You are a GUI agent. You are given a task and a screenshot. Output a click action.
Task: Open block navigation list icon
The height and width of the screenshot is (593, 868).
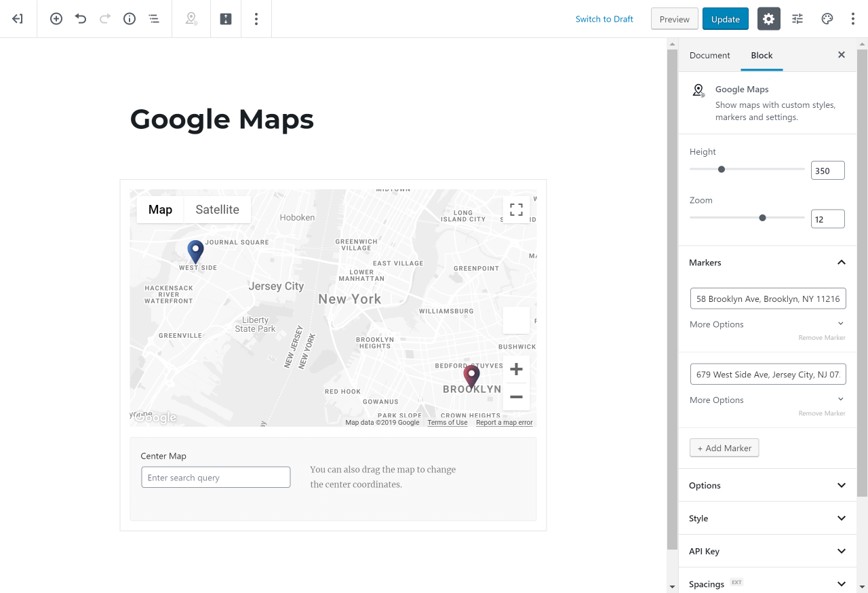click(154, 19)
